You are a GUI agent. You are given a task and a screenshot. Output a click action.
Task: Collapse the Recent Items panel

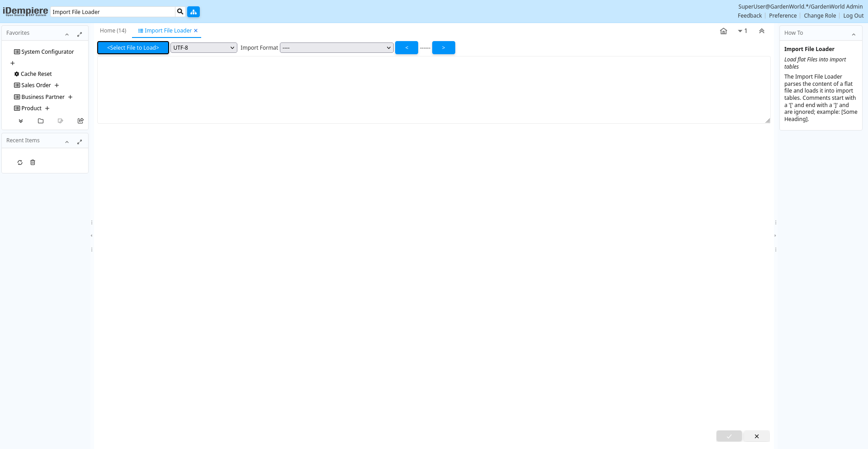(67, 142)
